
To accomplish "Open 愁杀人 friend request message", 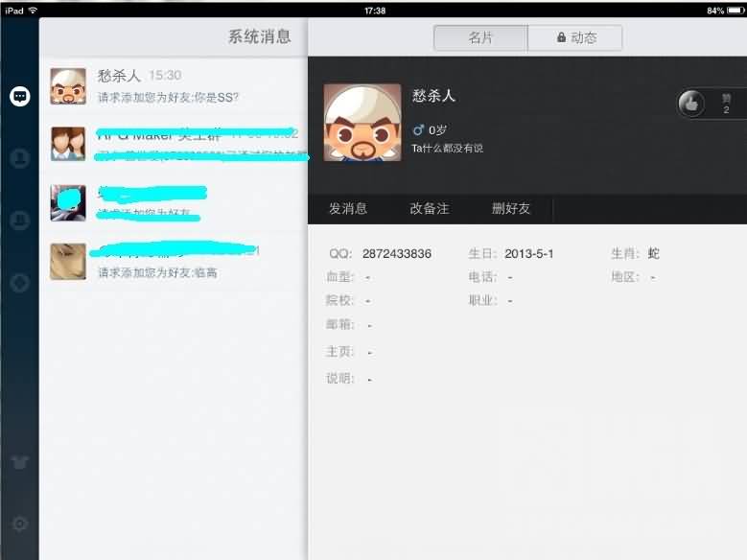I will pyautogui.click(x=174, y=86).
